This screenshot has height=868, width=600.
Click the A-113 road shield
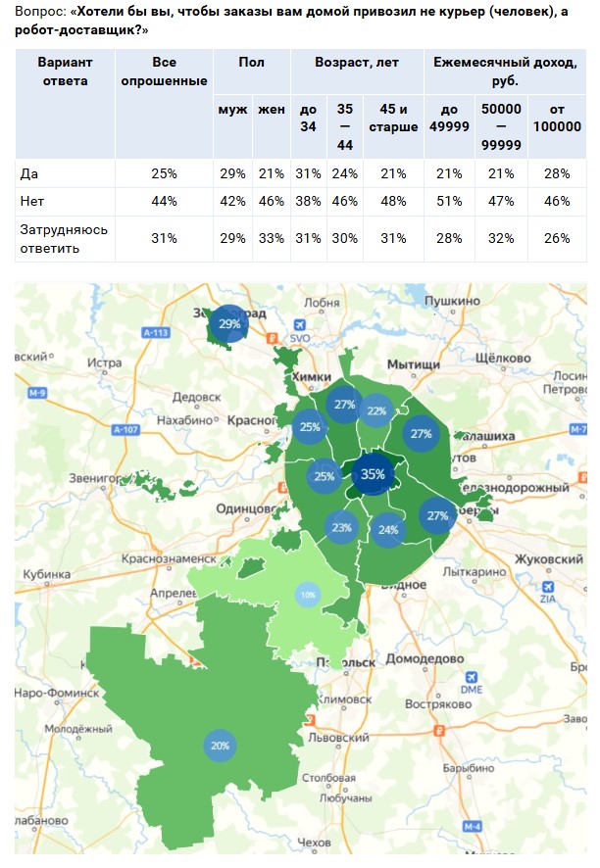(156, 333)
